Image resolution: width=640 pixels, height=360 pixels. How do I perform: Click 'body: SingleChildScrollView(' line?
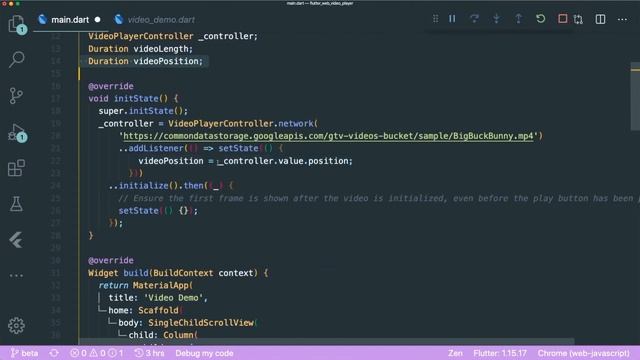click(188, 322)
